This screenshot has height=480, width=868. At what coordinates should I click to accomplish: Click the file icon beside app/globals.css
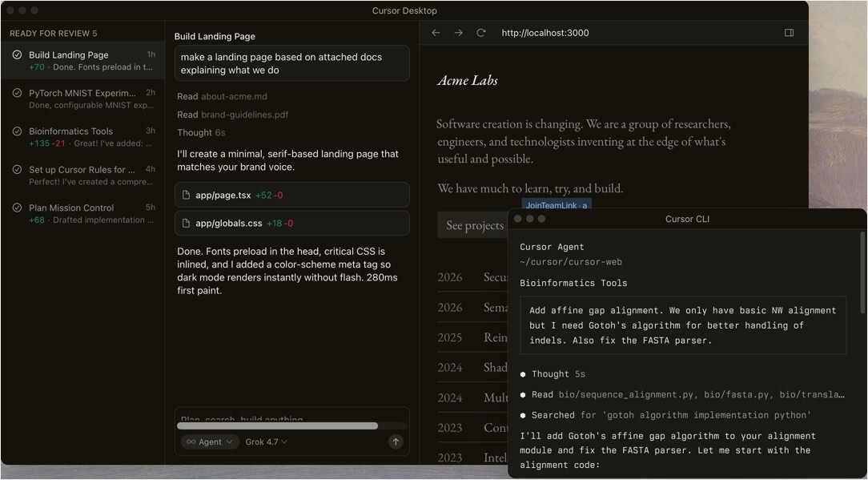[x=186, y=224]
